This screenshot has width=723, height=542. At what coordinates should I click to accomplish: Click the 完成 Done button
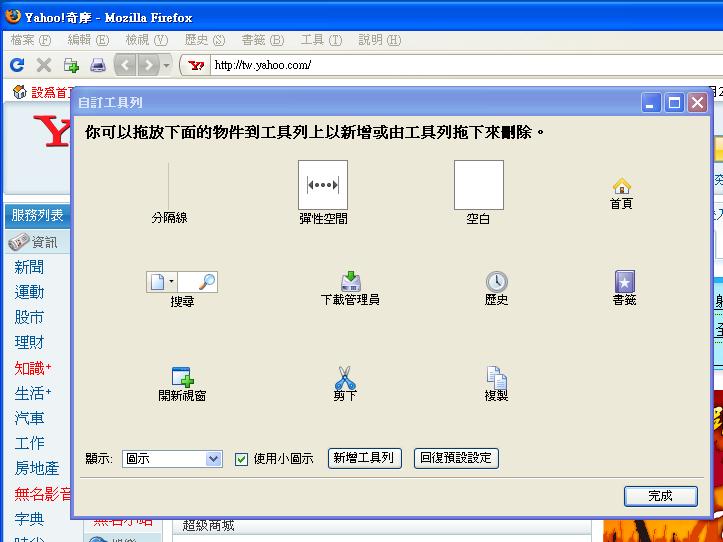coord(661,496)
